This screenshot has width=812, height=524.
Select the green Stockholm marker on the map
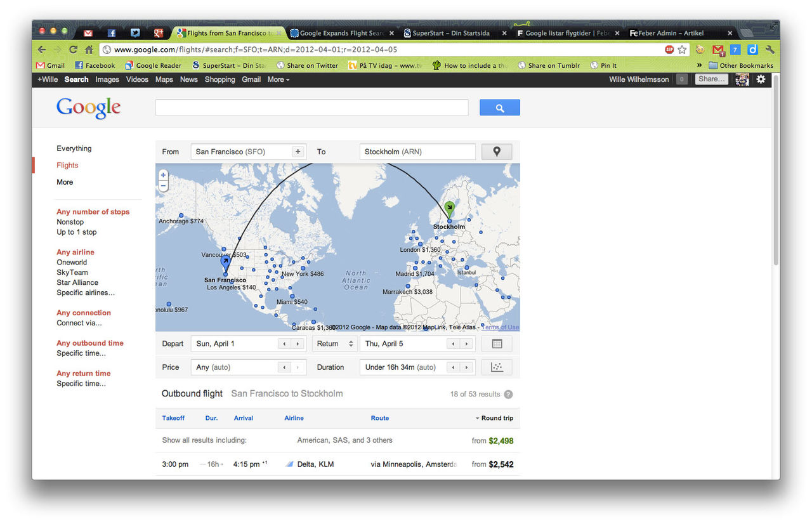click(449, 206)
